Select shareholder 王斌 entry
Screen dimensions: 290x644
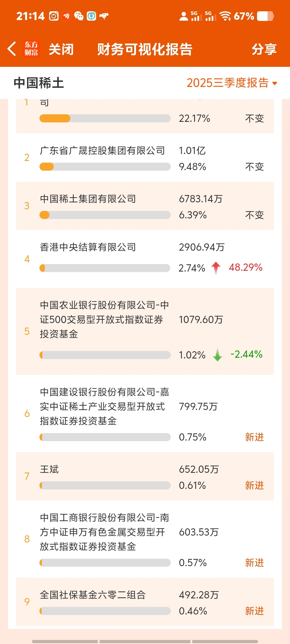[49, 469]
